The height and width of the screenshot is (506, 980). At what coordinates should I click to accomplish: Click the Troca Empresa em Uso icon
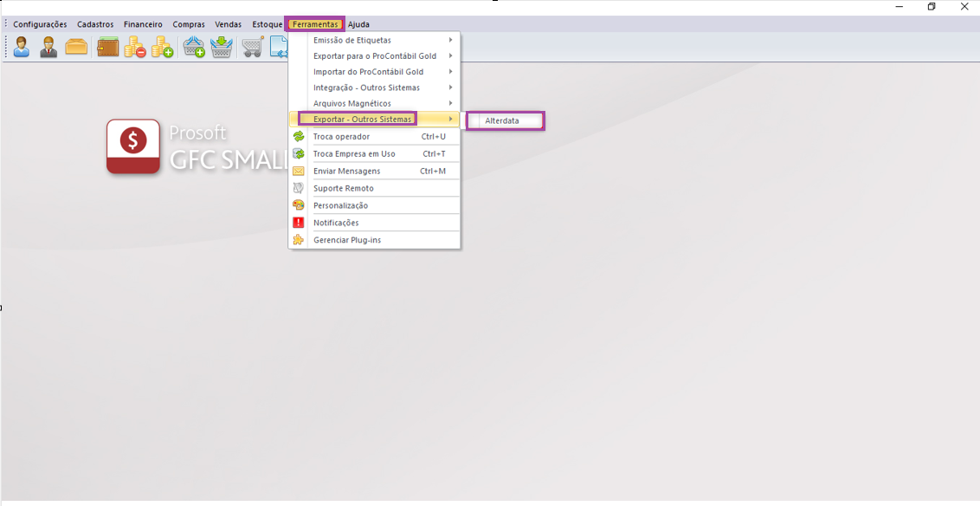(299, 154)
